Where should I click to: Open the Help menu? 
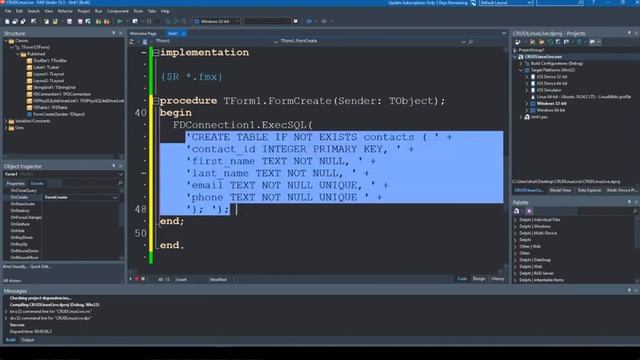165,11
